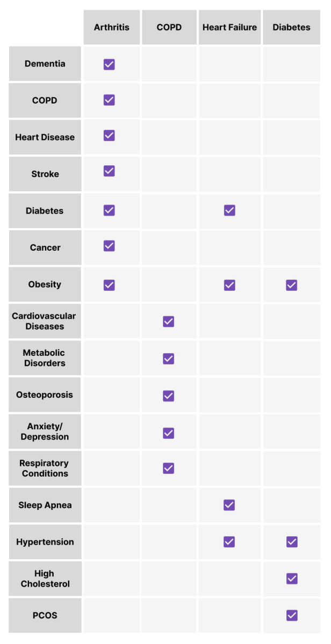Toggle Arthritis checkbox in the COPD row
The image size is (331, 644).
109,100
